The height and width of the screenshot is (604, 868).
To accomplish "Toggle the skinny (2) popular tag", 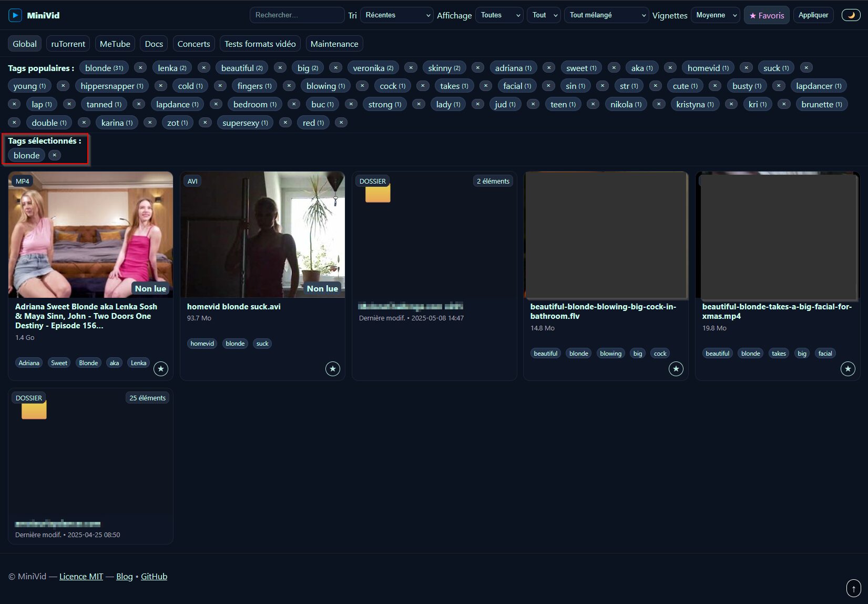I will pos(444,68).
